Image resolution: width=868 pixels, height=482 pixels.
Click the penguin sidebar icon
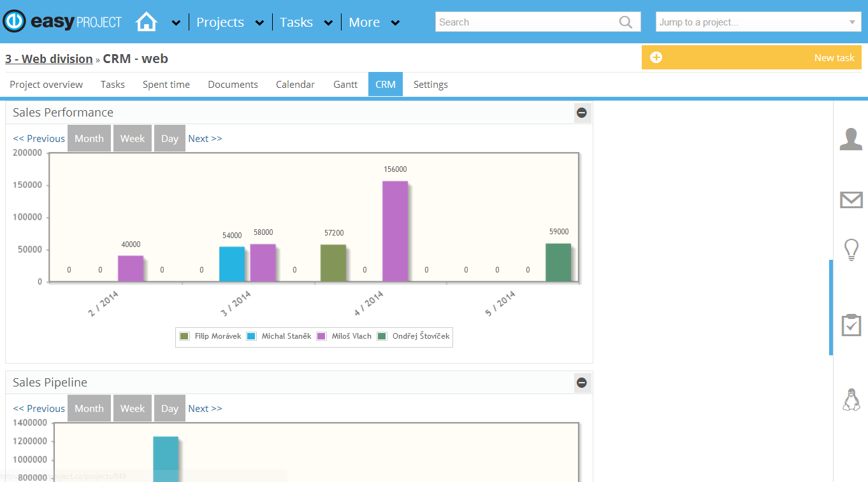[851, 399]
